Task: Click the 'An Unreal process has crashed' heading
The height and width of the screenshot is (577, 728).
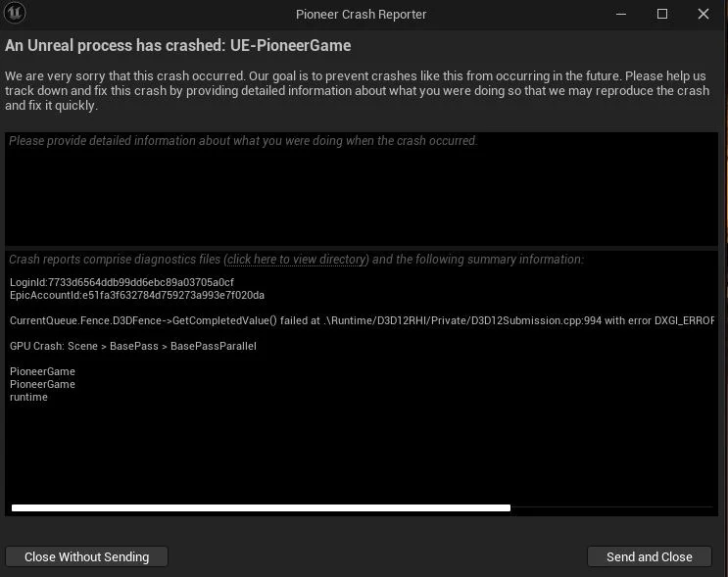Action: [178, 46]
